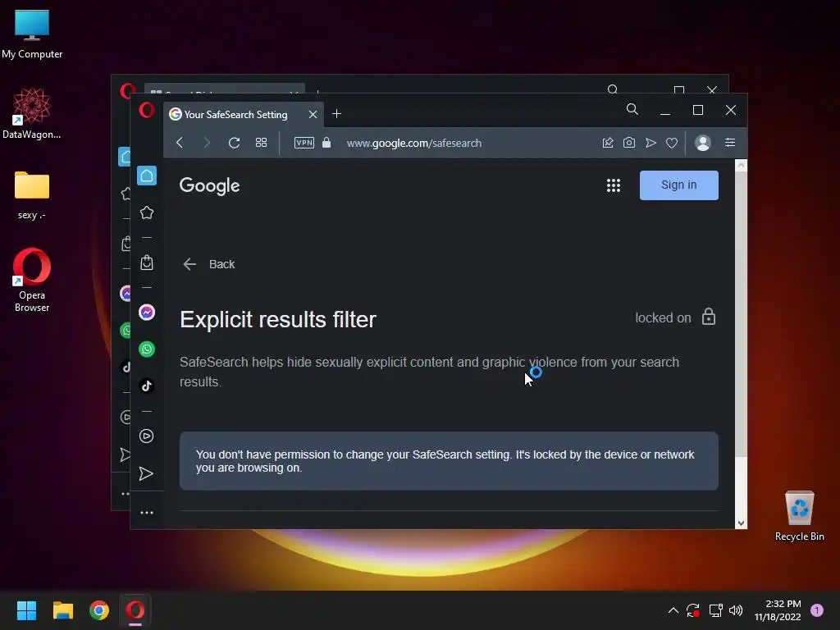Click the network tray icon
This screenshot has height=630, width=840.
[x=715, y=610]
